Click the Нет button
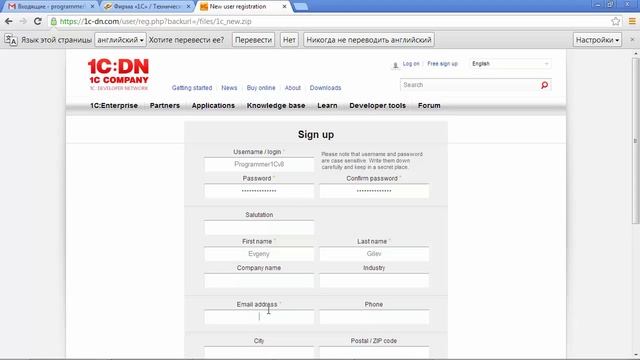640x360 pixels. (289, 40)
